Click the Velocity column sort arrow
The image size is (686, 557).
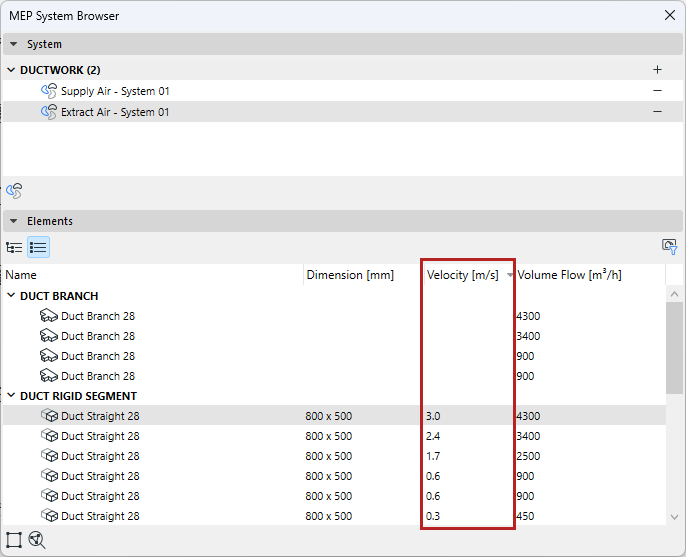click(x=510, y=275)
